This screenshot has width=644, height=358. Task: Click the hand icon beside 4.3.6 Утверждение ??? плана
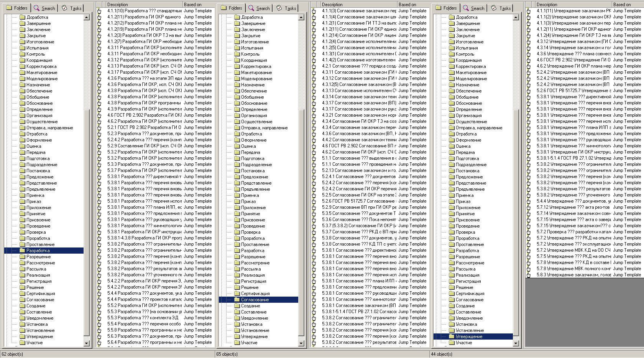click(529, 54)
